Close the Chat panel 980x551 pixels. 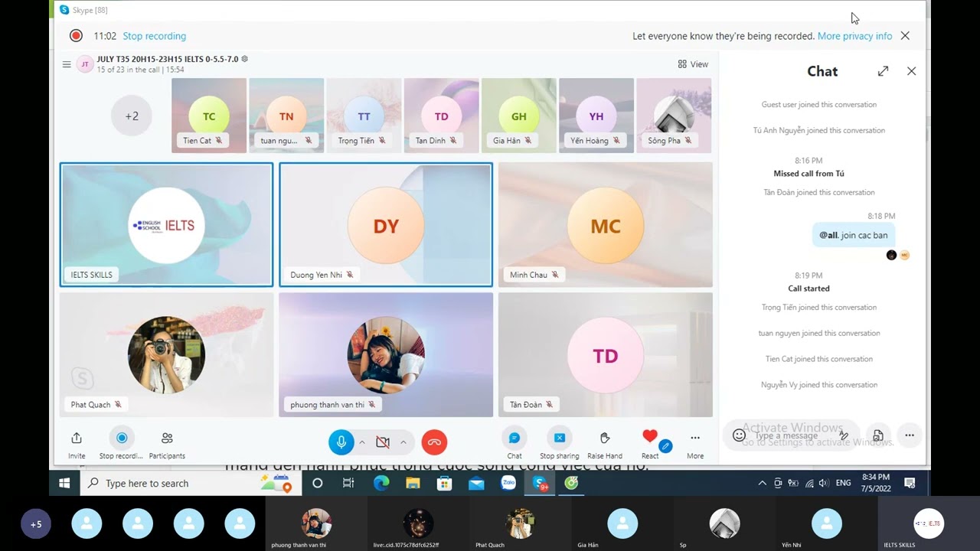pyautogui.click(x=911, y=71)
